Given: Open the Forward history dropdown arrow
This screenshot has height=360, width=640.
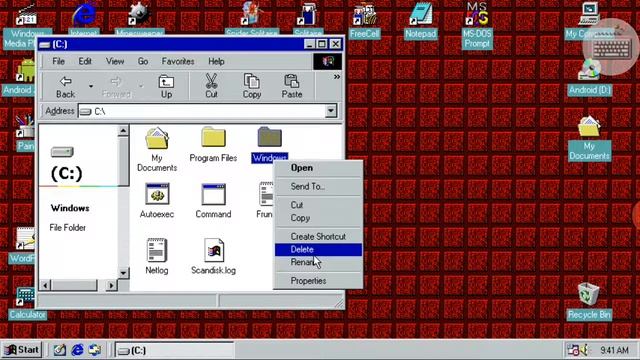Looking at the screenshot, I should (x=141, y=86).
